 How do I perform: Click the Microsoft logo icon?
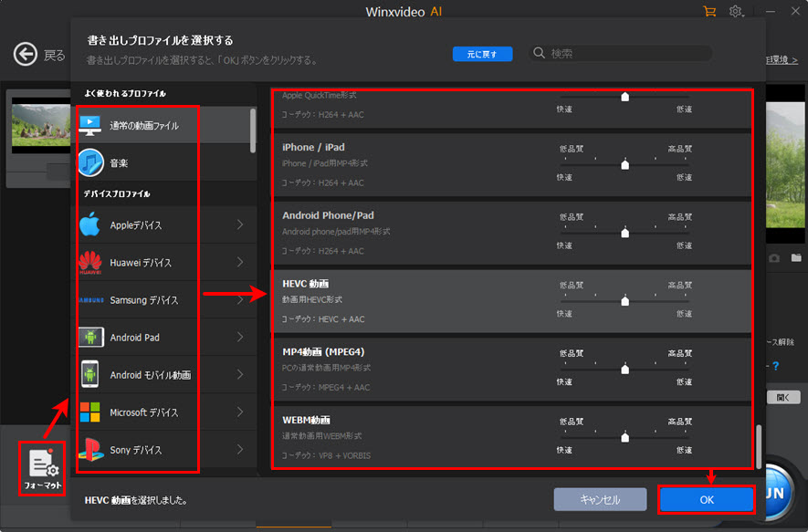[x=90, y=412]
